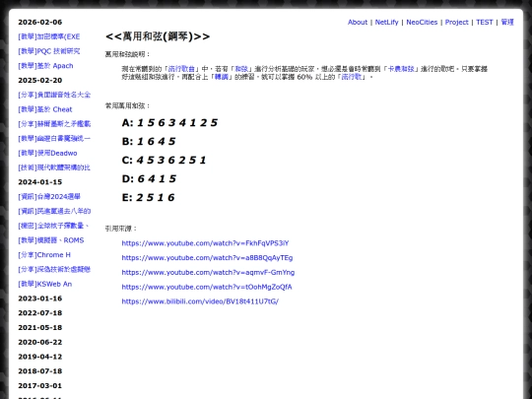The height and width of the screenshot is (399, 532).
Task: Follow the 卡農和弦 inline link
Action: [x=401, y=69]
